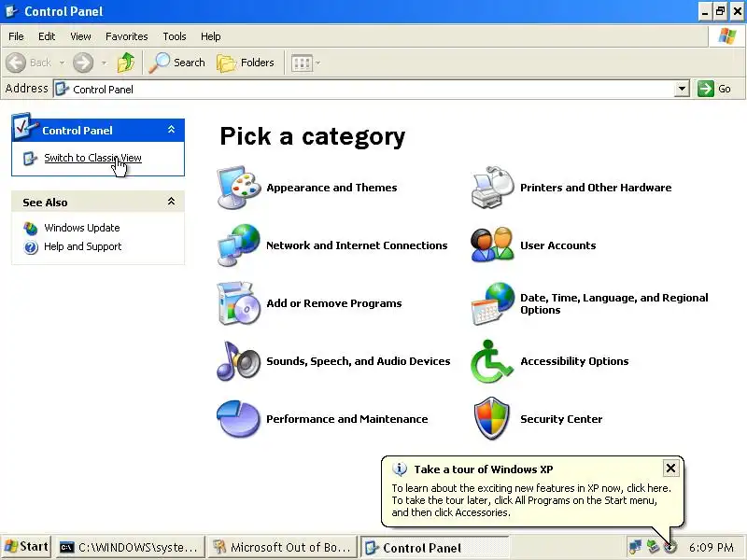Open the Help menu

click(x=211, y=36)
